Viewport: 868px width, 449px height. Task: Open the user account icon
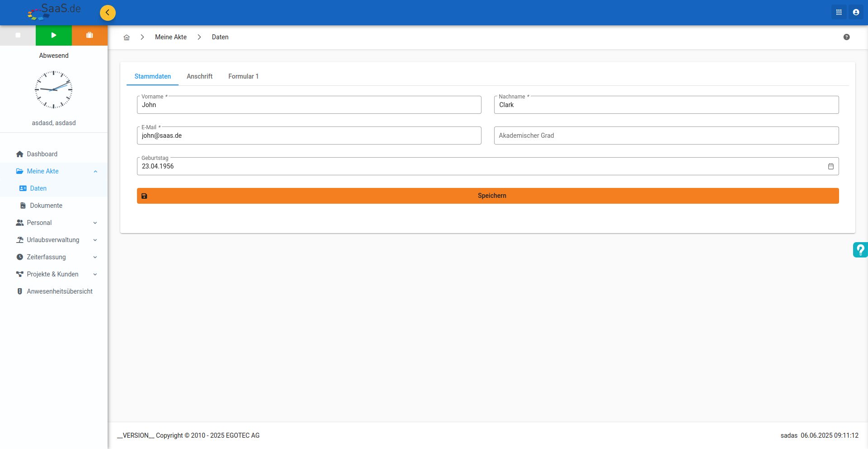[x=856, y=12]
